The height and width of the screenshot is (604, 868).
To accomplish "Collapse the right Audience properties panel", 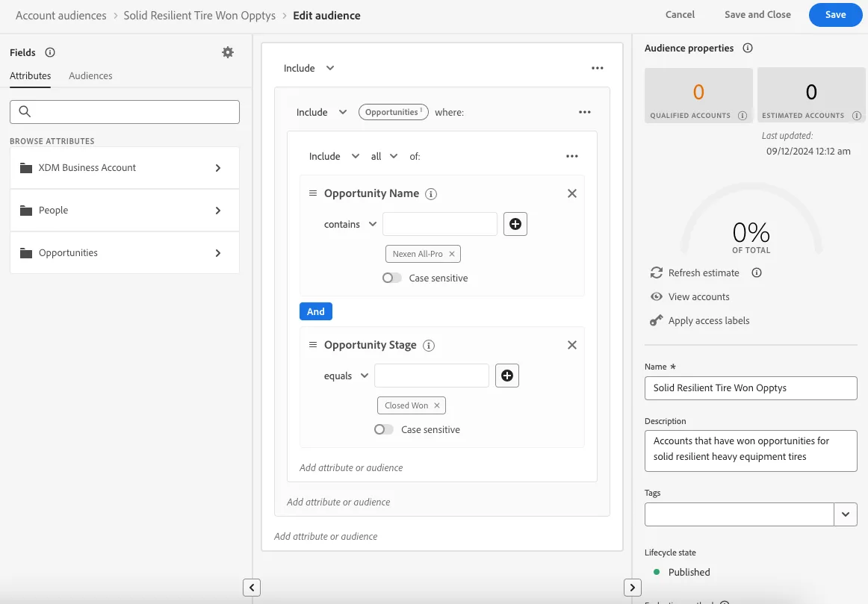I will (x=632, y=588).
